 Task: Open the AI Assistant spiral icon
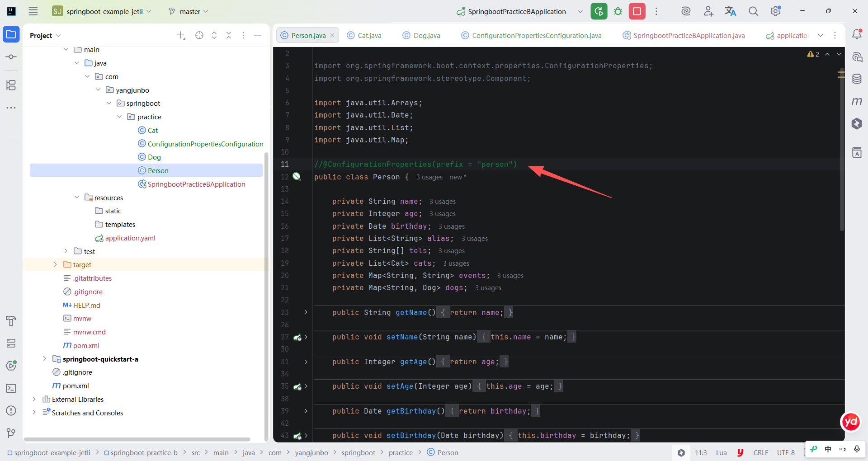point(686,11)
